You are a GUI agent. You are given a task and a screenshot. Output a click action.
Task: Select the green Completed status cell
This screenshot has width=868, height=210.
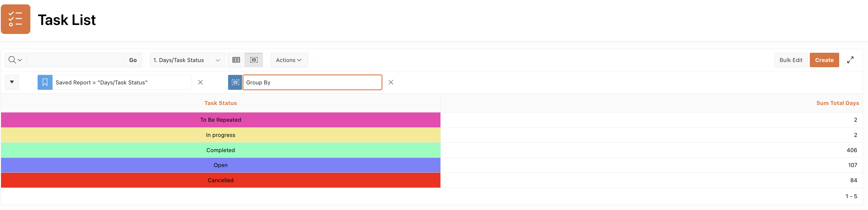[x=220, y=150]
